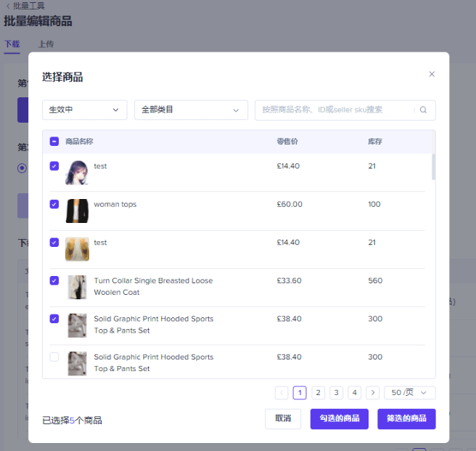The image size is (476, 451).
Task: Focus the product name search field
Action: (335, 110)
